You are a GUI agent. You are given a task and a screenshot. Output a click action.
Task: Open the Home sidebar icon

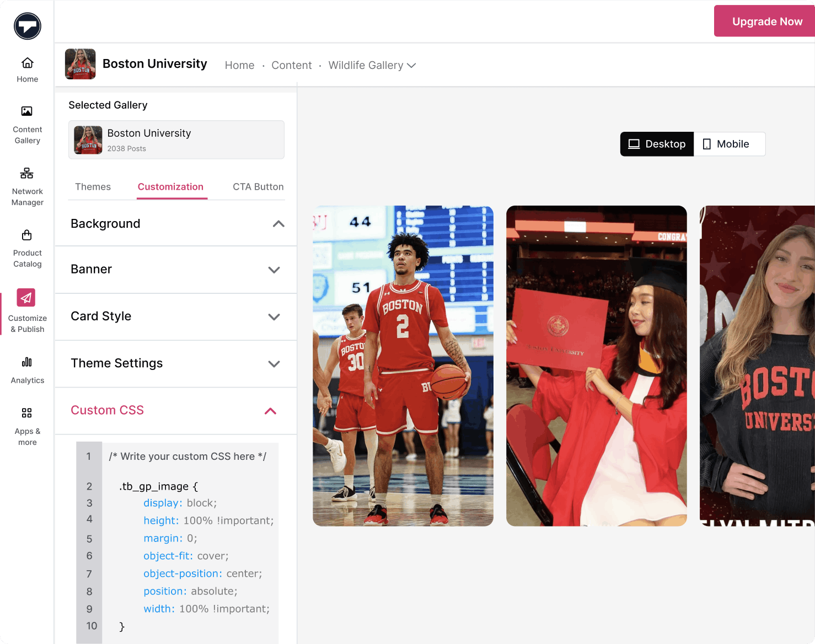click(28, 63)
